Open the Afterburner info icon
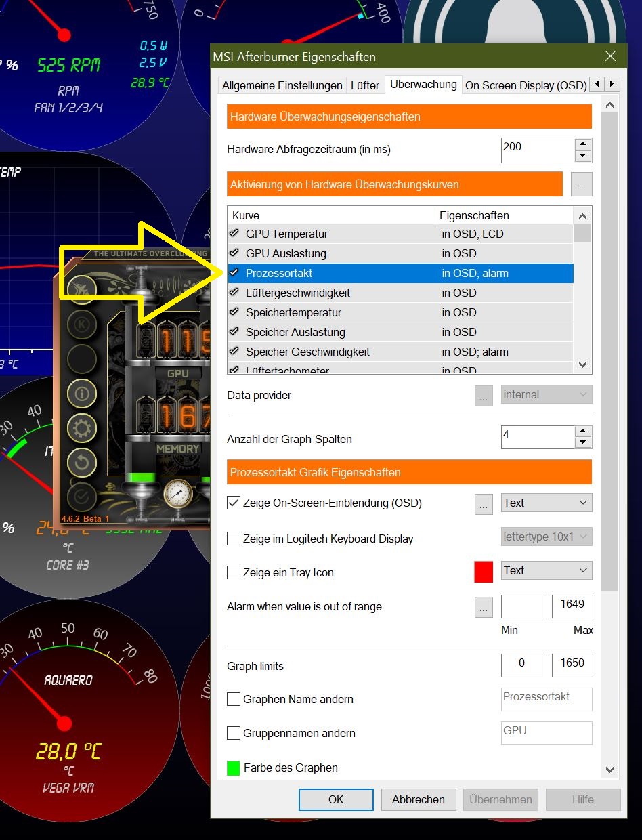Image resolution: width=642 pixels, height=840 pixels. 82,393
